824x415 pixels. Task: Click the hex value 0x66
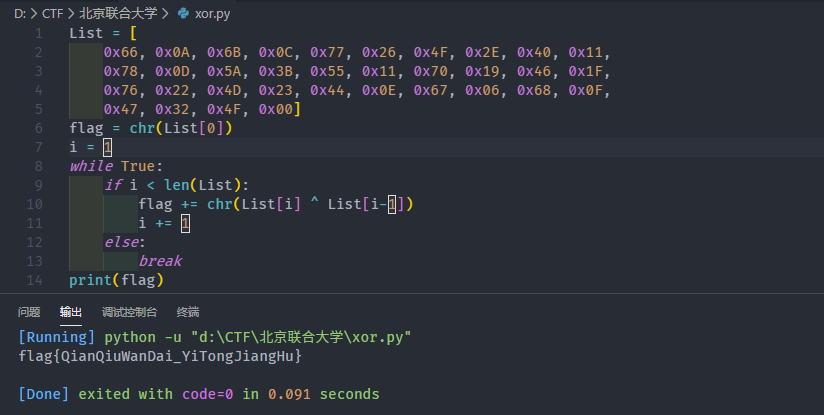coord(120,53)
